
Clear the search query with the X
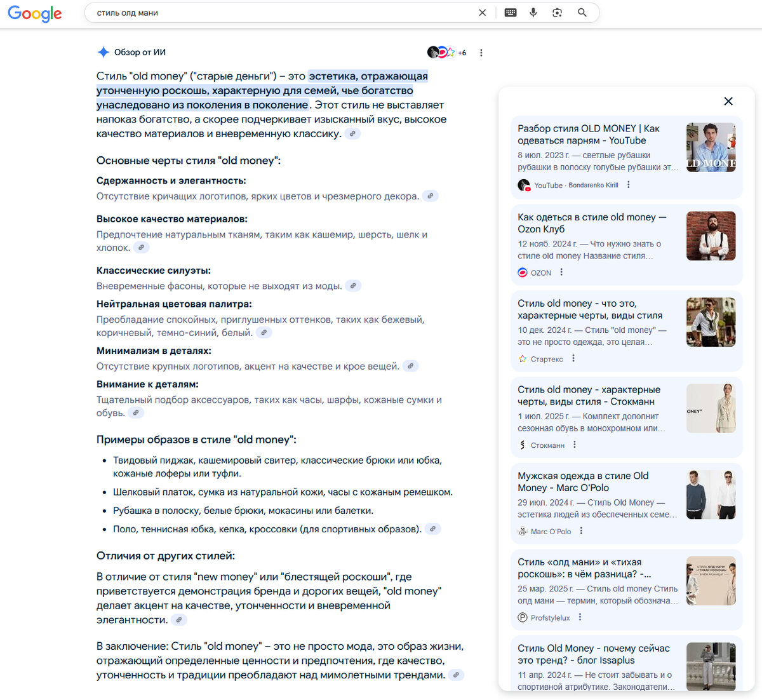coord(482,12)
